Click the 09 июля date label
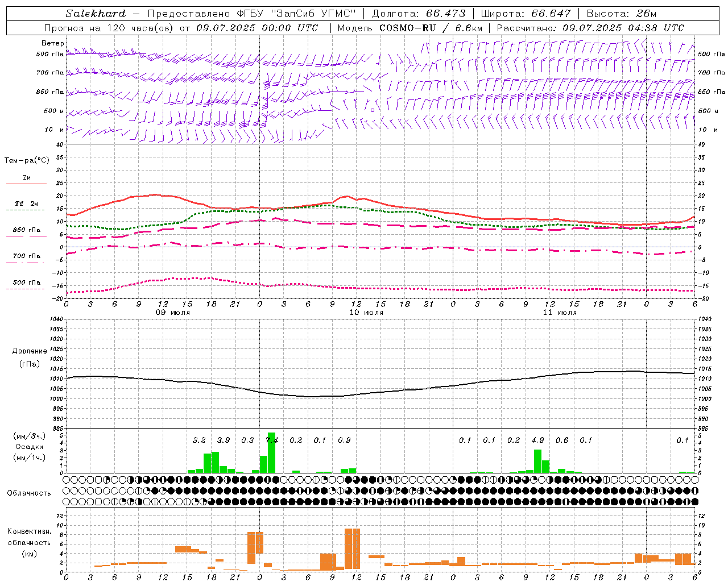The image size is (728, 582). coord(173,313)
